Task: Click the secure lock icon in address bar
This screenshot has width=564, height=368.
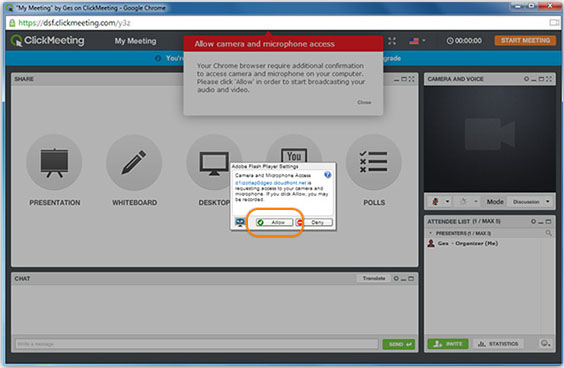Action: (12, 23)
